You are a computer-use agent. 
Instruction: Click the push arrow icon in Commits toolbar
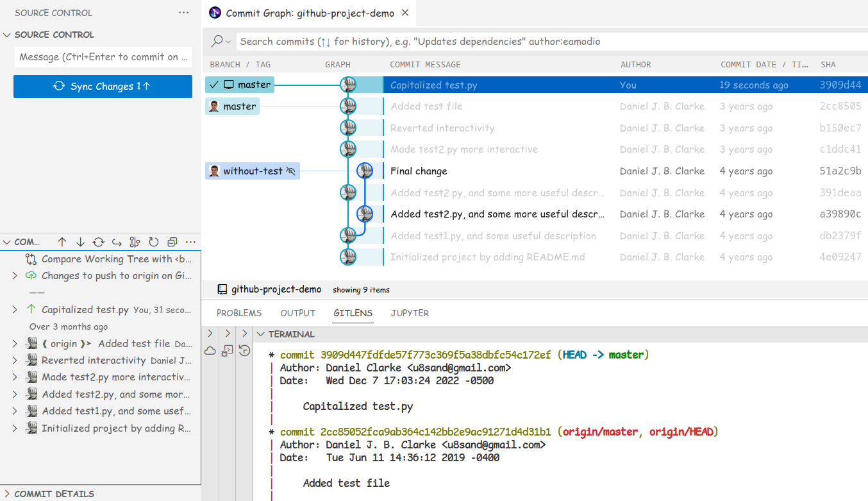[62, 242]
